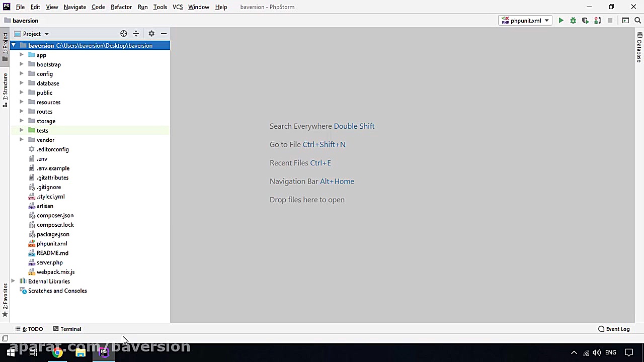Expand the vendor folder arrow
This screenshot has width=644, height=362.
21,140
